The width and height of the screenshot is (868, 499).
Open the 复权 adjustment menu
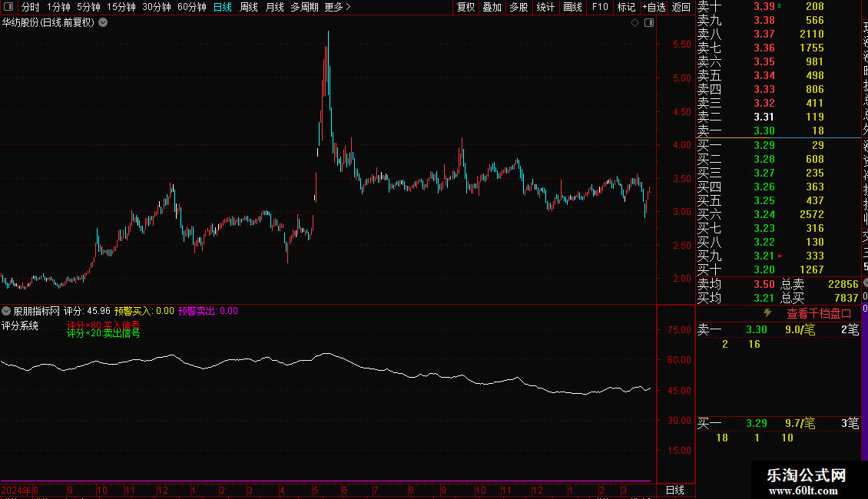(x=466, y=7)
